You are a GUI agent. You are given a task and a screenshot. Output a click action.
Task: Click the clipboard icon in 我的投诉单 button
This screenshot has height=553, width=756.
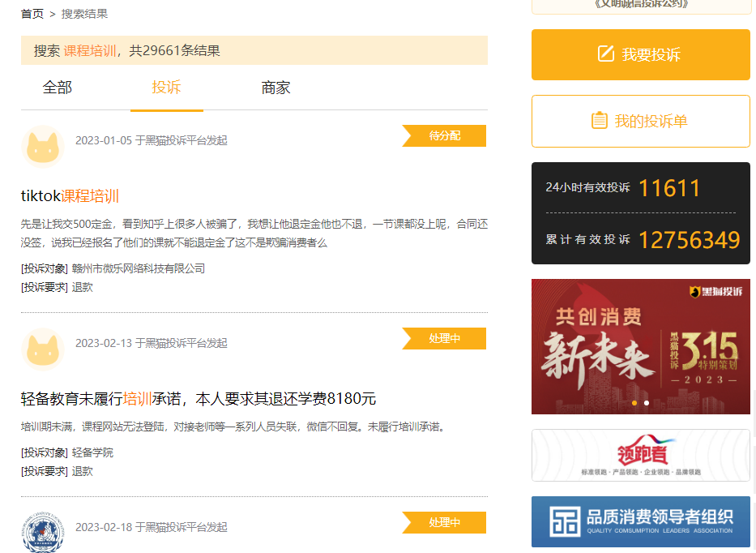pyautogui.click(x=600, y=120)
